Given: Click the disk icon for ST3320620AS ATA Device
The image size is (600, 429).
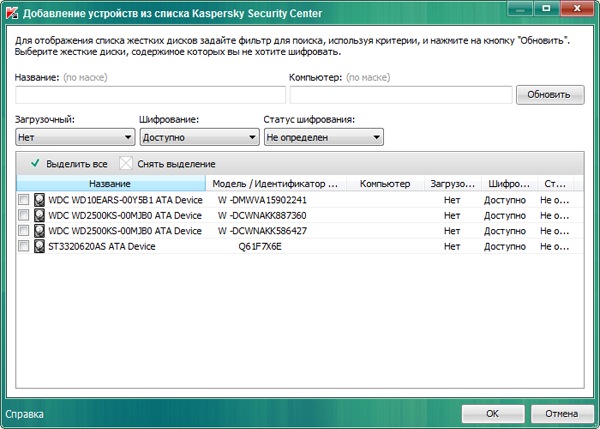Looking at the screenshot, I should 39,246.
